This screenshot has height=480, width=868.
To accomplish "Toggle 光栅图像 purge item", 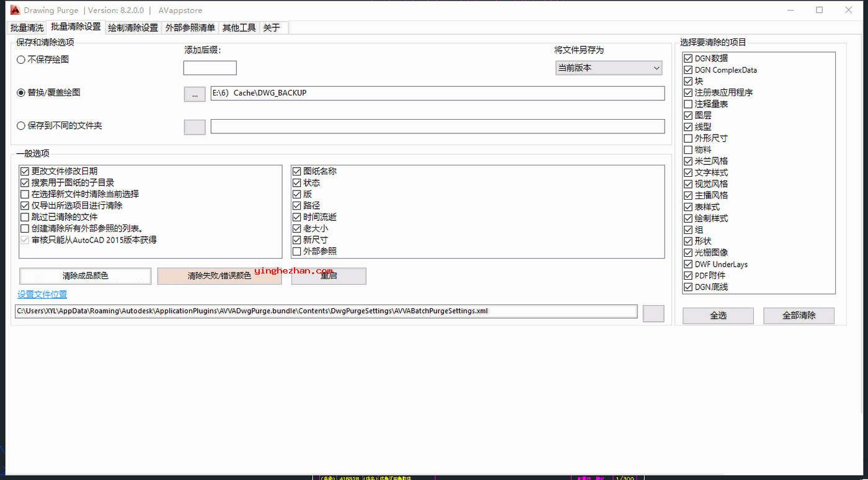I will point(688,252).
